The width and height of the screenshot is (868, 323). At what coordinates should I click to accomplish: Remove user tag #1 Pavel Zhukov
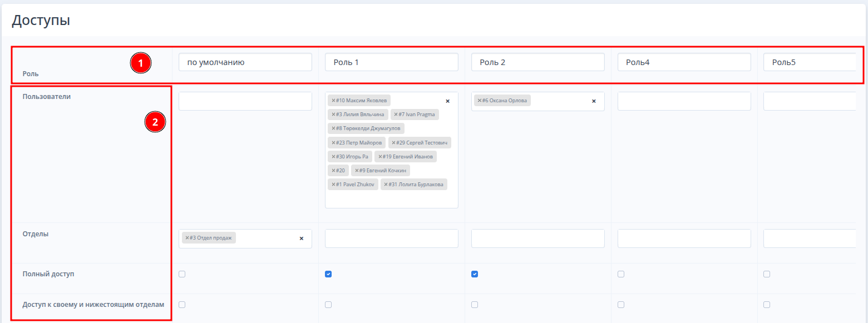click(333, 185)
